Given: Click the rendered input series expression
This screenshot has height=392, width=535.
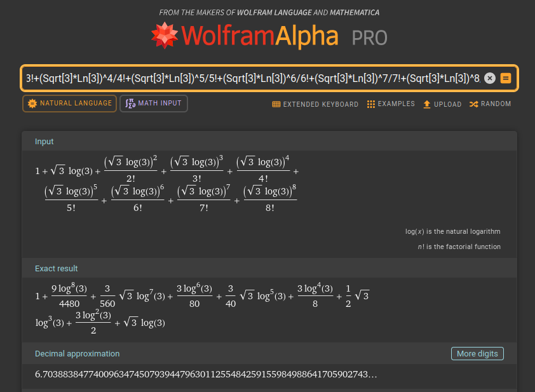Looking at the screenshot, I should [x=167, y=181].
